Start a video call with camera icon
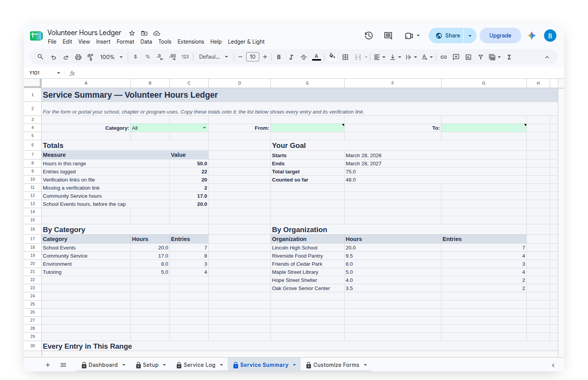Screen dimensions: 588x380 pyautogui.click(x=409, y=36)
